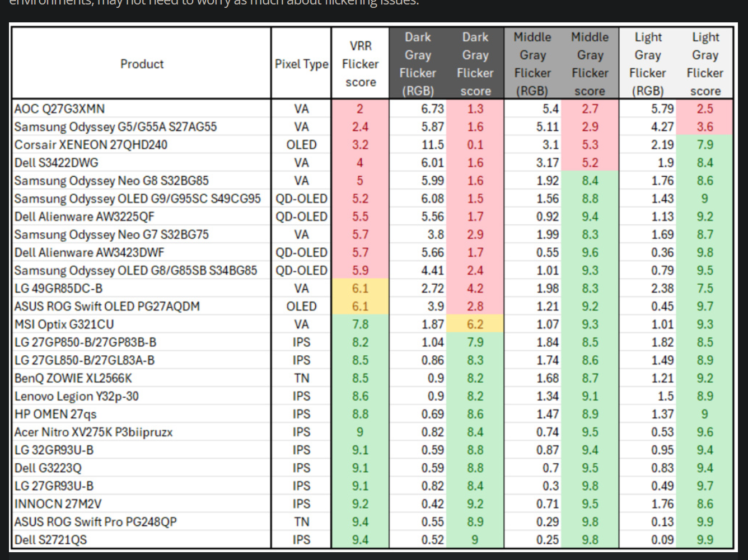Click the 'Dark Gray Flicker score' header
The height and width of the screenshot is (560, 748).
coord(475,64)
